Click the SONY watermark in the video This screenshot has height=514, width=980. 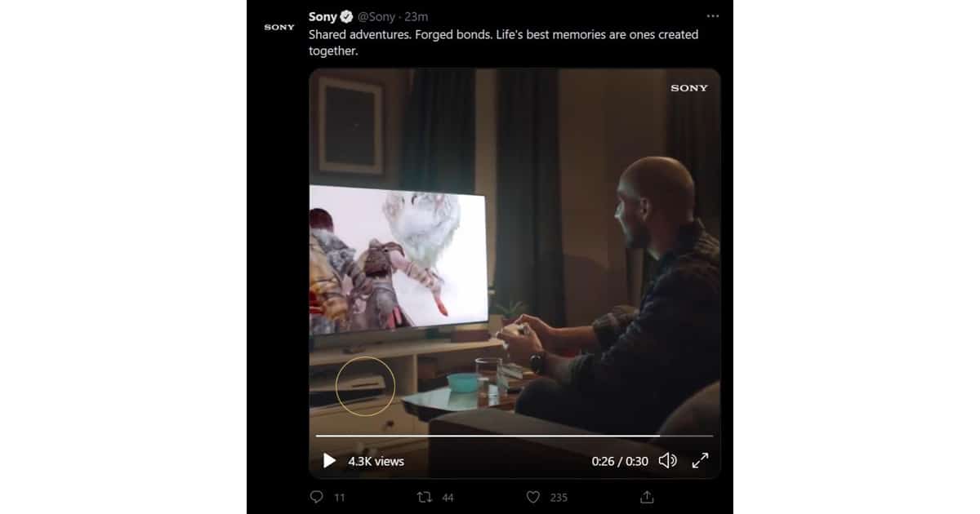point(689,87)
